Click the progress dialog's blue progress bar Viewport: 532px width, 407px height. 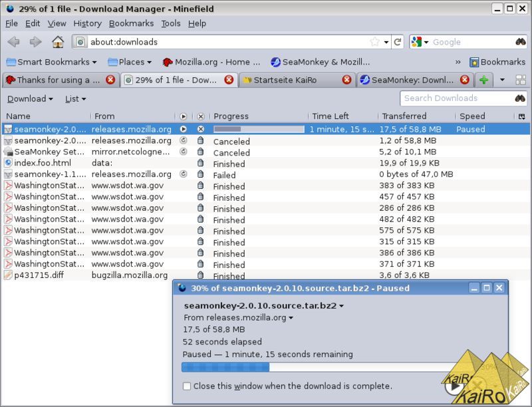[x=225, y=367]
